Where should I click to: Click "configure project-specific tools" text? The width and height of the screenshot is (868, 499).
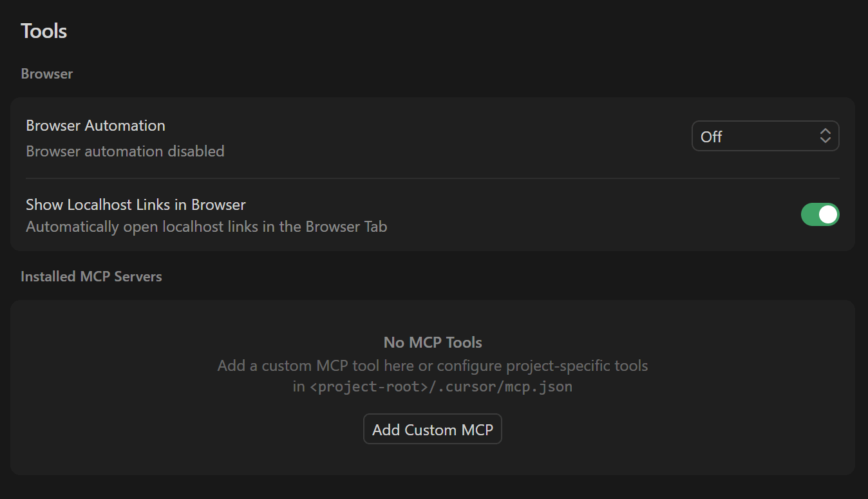click(542, 366)
